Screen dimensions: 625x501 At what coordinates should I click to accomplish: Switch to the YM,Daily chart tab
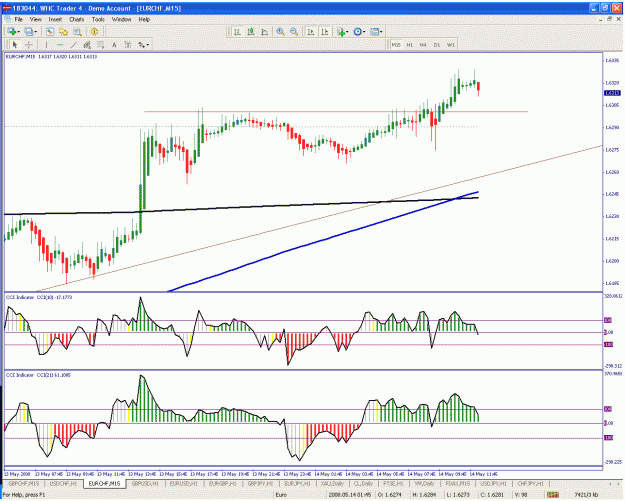424,483
